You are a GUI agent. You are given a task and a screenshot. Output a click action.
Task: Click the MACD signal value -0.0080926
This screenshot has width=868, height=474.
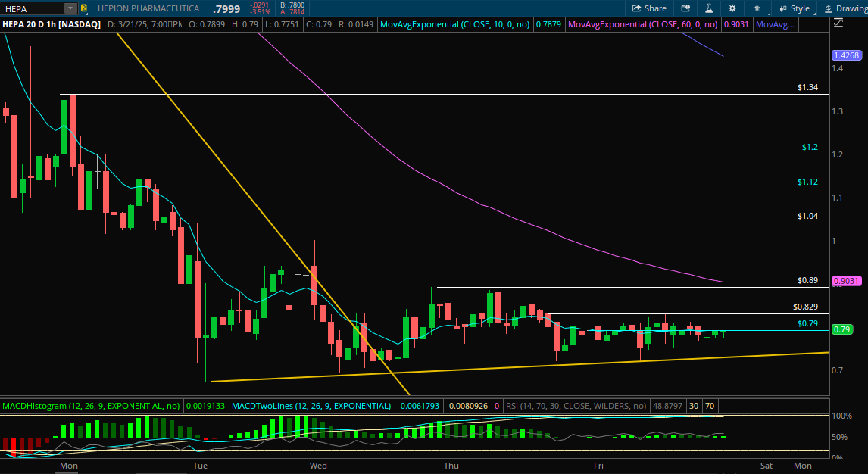[x=467, y=406]
